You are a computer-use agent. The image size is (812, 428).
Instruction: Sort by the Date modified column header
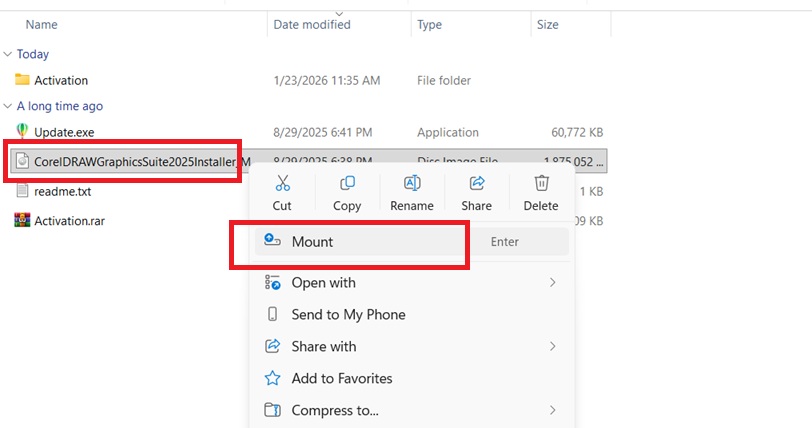(x=312, y=24)
